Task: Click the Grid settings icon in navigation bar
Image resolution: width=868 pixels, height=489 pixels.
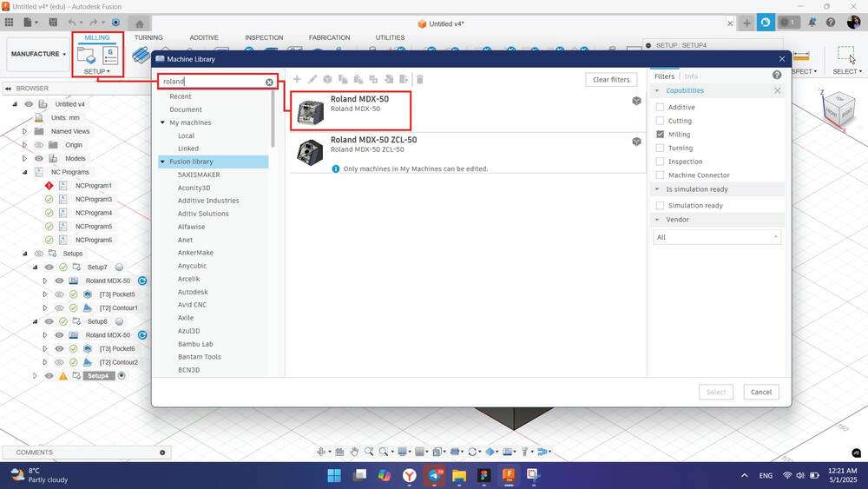Action: click(420, 452)
